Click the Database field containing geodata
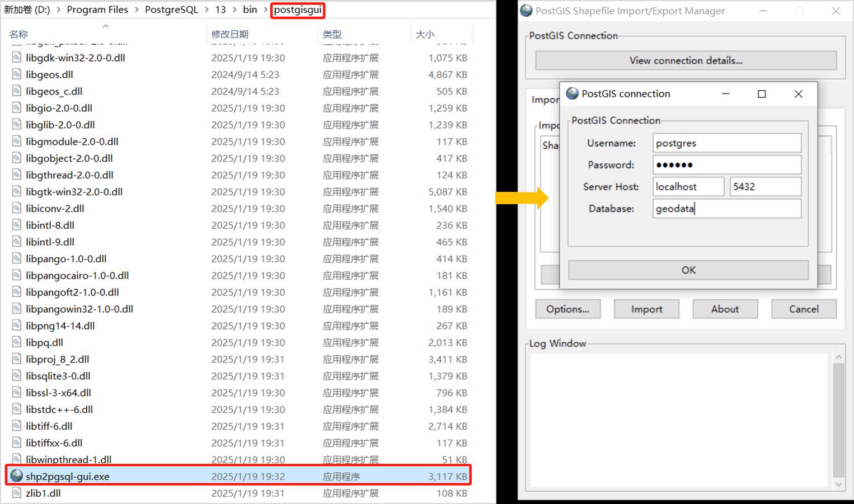Viewport: 854px width, 504px height. pos(727,209)
